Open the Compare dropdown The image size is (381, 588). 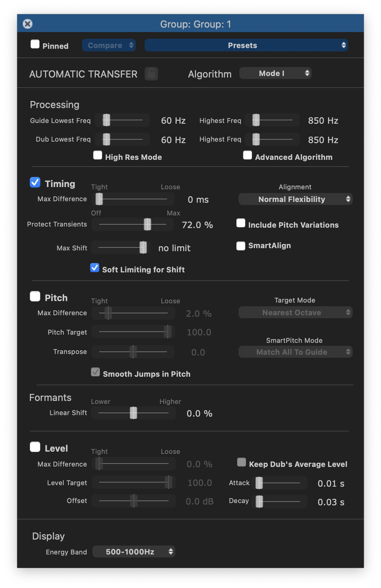point(109,45)
